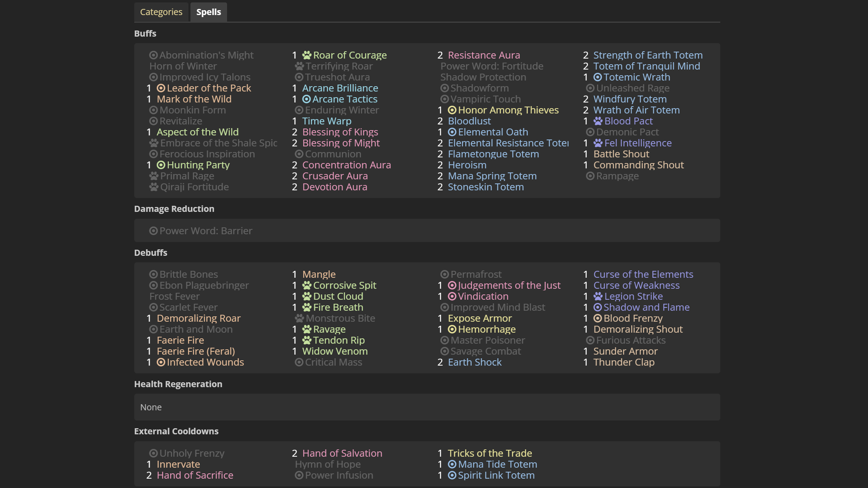Open the Blessing of Kings spell link
This screenshot has height=488, width=868.
[x=340, y=132]
